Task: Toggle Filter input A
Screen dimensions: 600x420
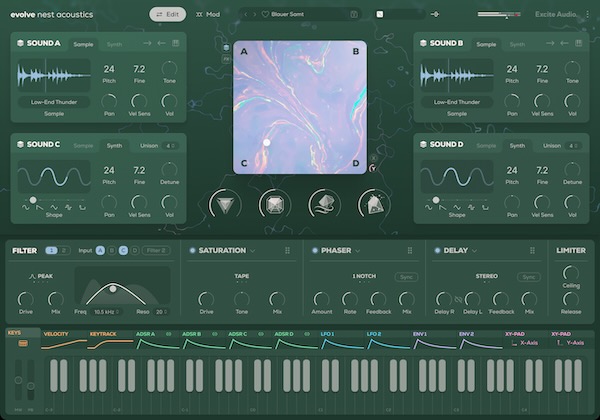Action: tap(100, 251)
